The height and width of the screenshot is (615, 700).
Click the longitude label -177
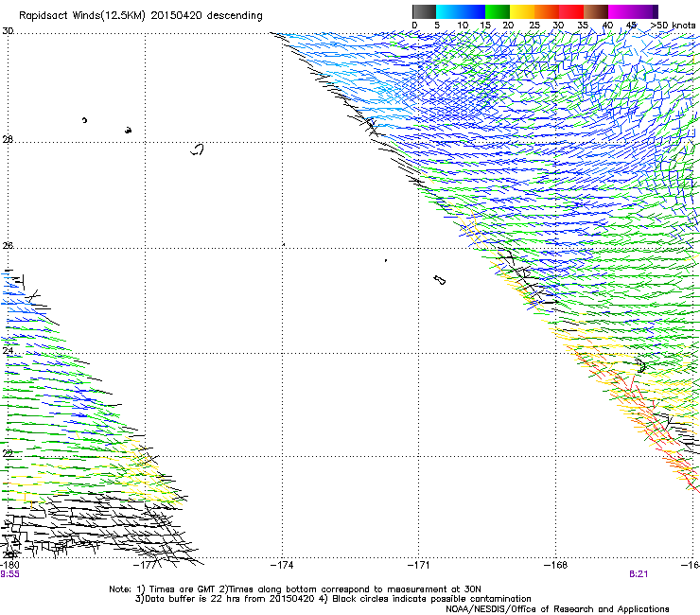(145, 565)
